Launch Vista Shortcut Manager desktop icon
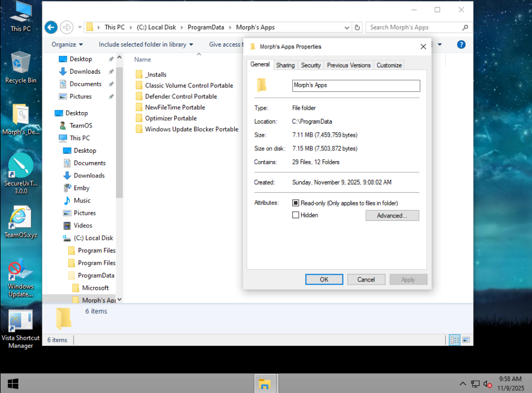Image resolution: width=532 pixels, height=393 pixels. click(x=21, y=330)
